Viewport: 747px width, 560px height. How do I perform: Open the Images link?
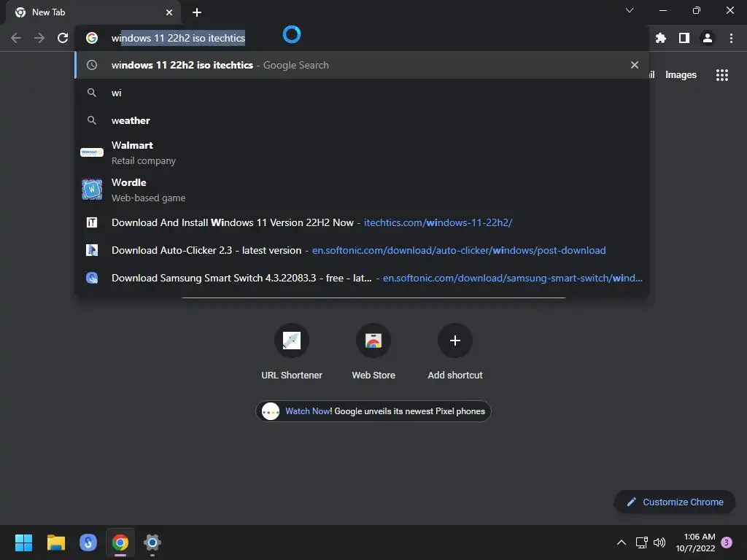681,75
